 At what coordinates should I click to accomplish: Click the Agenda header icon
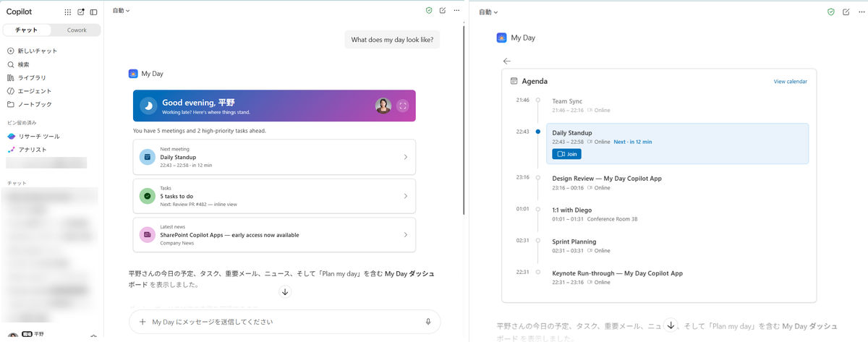[x=514, y=81]
